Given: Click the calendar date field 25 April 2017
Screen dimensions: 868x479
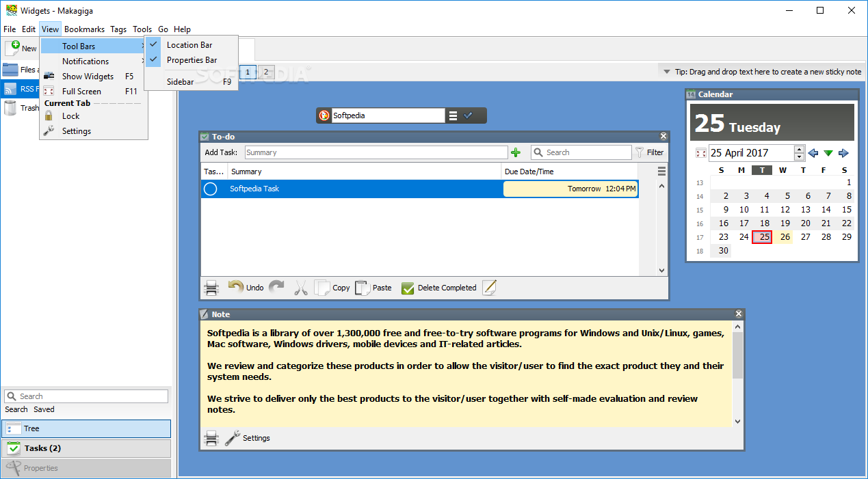Looking at the screenshot, I should pyautogui.click(x=751, y=153).
